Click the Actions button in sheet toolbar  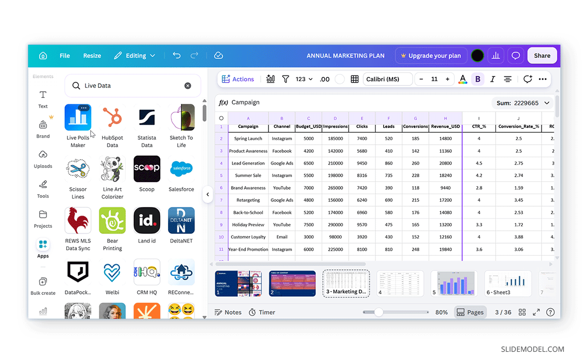[238, 79]
